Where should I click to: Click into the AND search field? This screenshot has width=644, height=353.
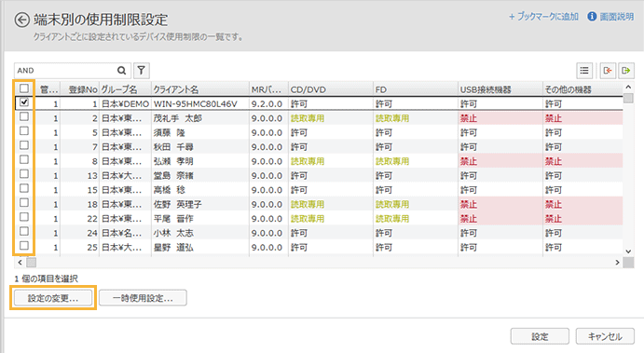coord(66,71)
